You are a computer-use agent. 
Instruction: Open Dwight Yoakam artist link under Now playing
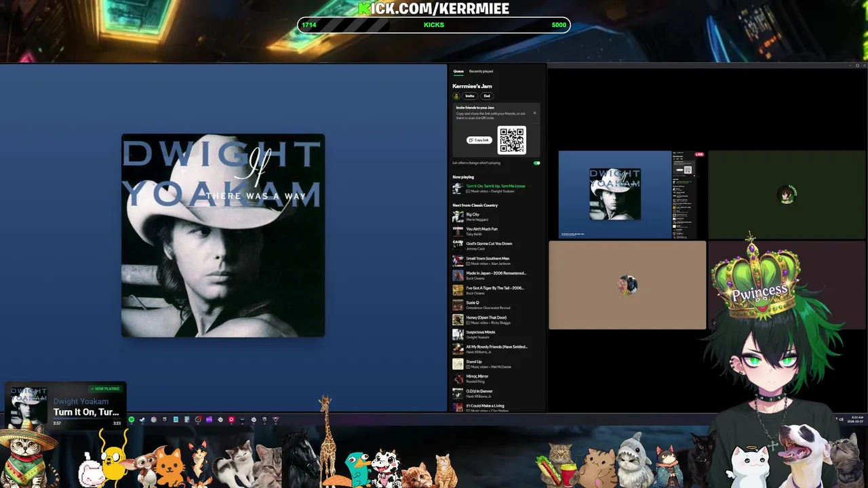pos(502,191)
